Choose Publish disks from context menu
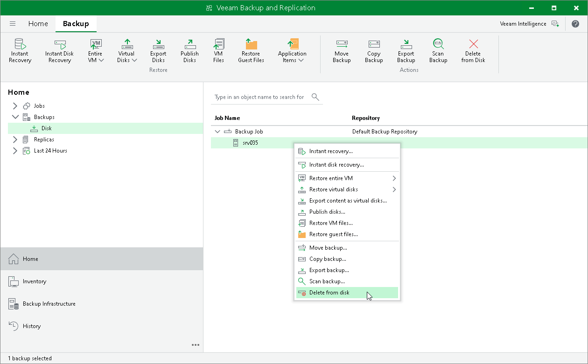Screen dimensions: 588x364 tap(347, 212)
